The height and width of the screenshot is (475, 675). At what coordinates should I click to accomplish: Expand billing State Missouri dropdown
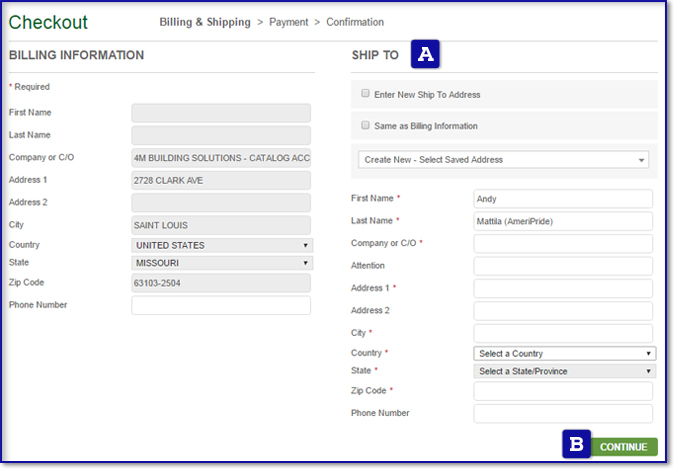tap(221, 263)
